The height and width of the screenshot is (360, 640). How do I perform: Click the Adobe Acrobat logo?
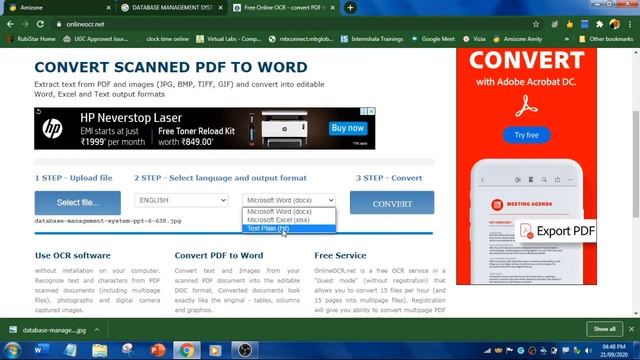pos(526,106)
